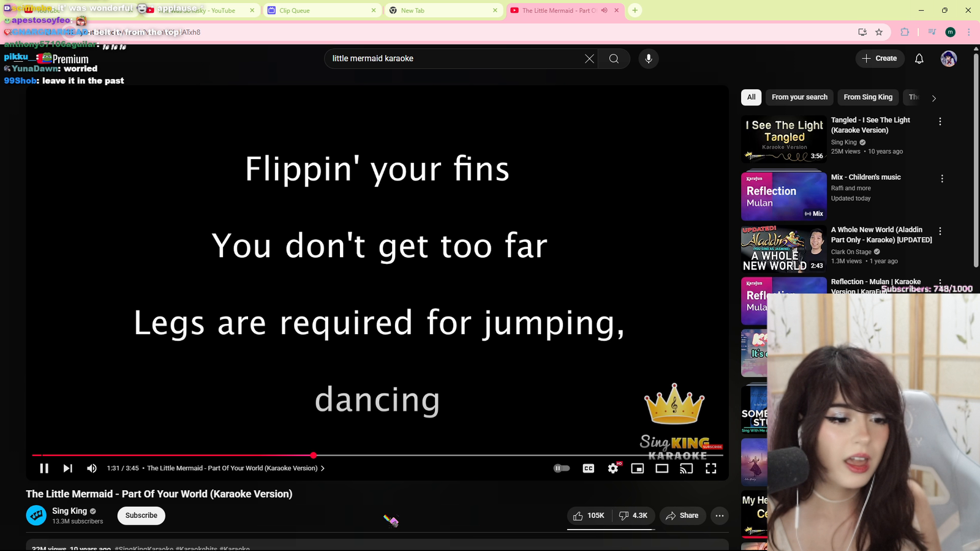Edit the 'little mermaid karaoke' search field
The image size is (980, 551).
453,59
